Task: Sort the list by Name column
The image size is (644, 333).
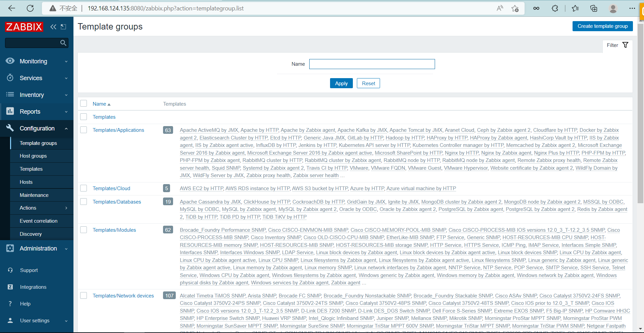Action: click(102, 104)
